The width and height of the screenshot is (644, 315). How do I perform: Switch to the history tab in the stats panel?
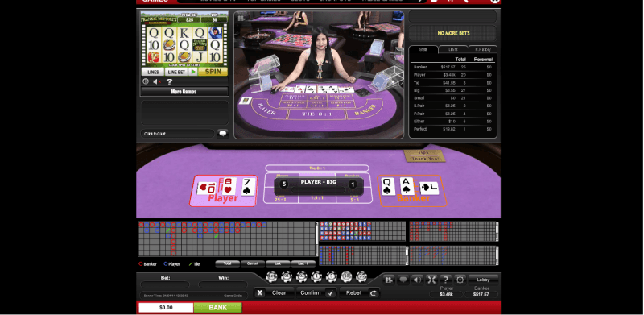tap(483, 49)
